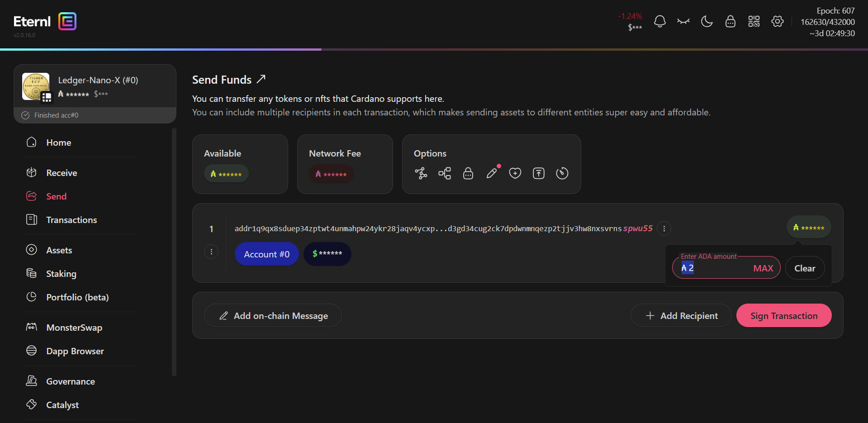
Task: Click the pencil edit icon in Options
Action: (492, 173)
